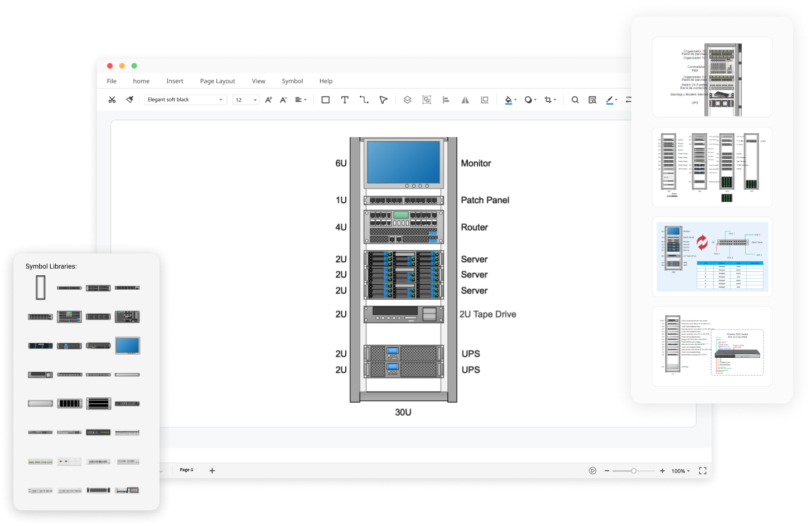This screenshot has width=812, height=526.
Task: Select the Rectangle drawing tool
Action: [326, 100]
